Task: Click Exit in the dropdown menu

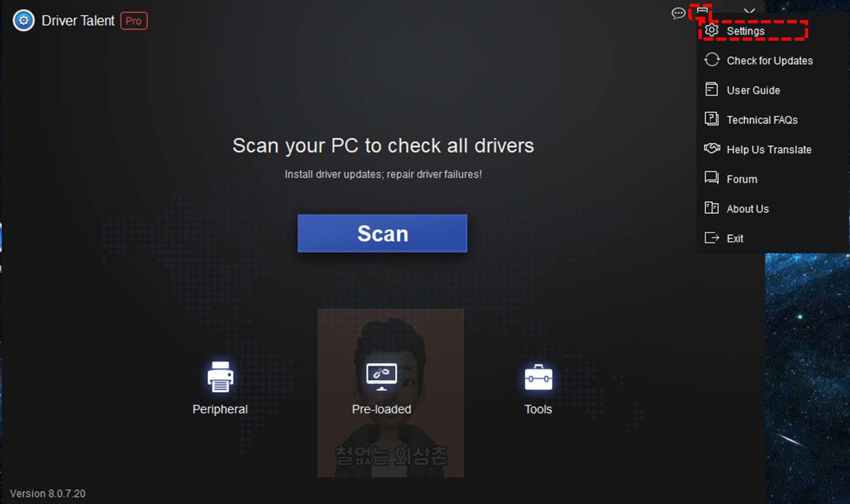Action: pyautogui.click(x=773, y=238)
